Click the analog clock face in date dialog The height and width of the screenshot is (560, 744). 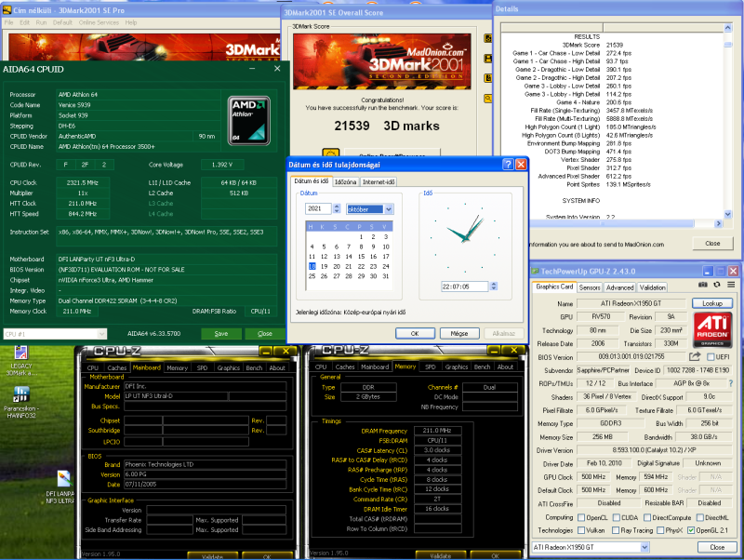[465, 237]
